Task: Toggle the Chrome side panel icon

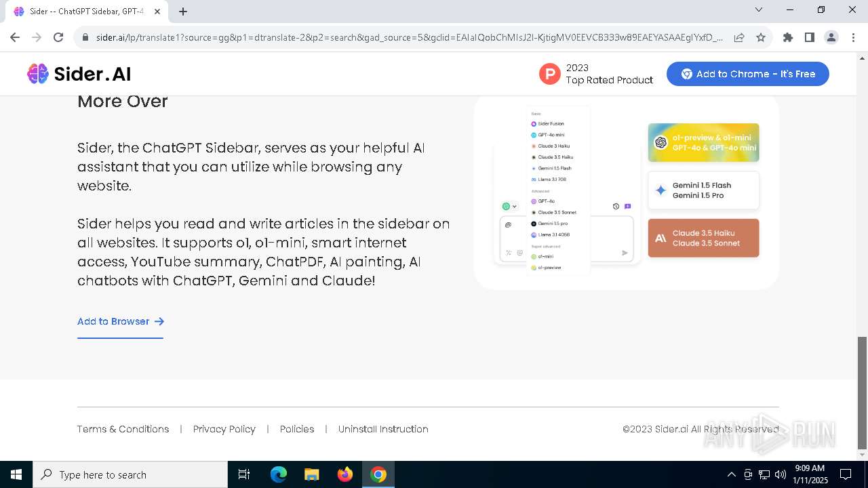Action: pos(810,37)
